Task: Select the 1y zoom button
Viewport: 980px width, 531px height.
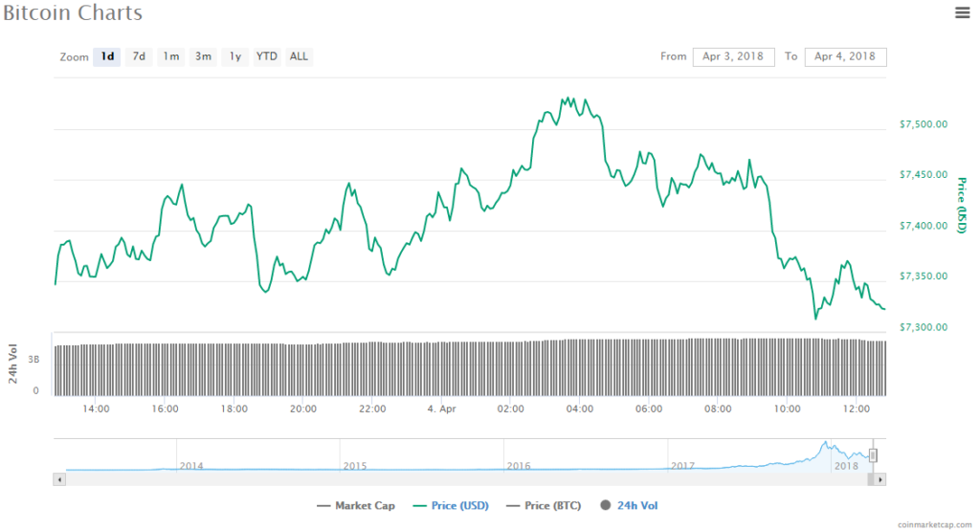Action: 234,56
